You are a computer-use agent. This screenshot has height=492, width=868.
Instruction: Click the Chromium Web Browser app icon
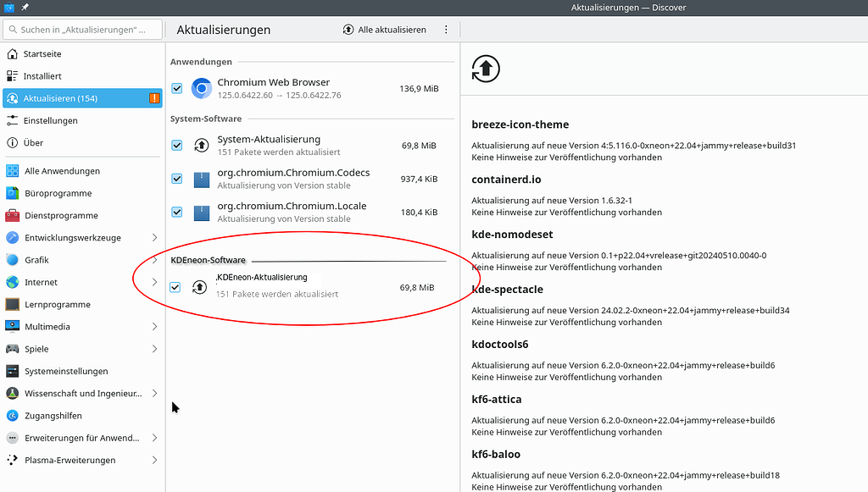pos(202,88)
